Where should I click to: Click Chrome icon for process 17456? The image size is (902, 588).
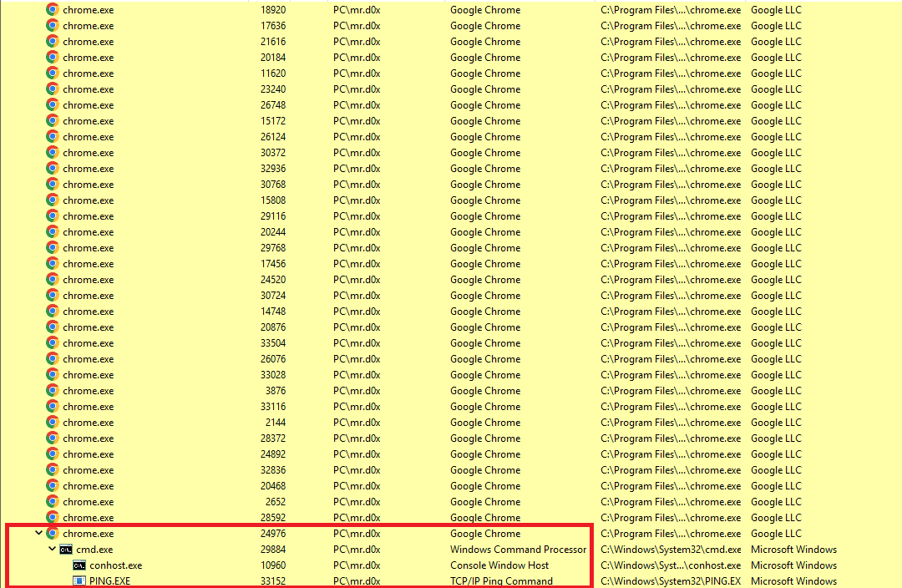(x=53, y=263)
